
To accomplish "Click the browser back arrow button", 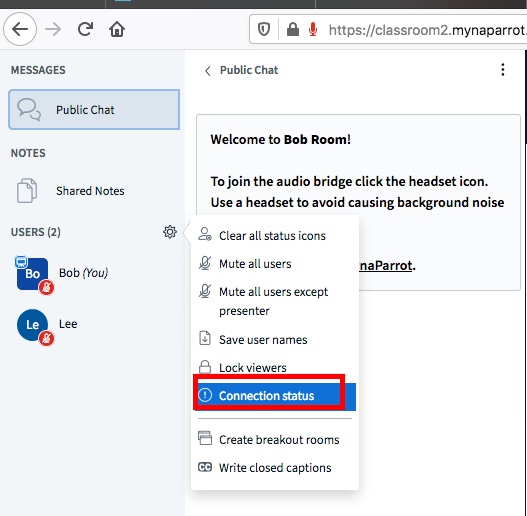I will pos(20,29).
